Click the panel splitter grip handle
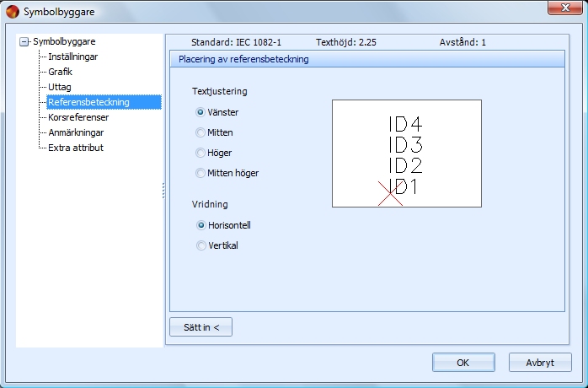The image size is (588, 388). tap(163, 191)
